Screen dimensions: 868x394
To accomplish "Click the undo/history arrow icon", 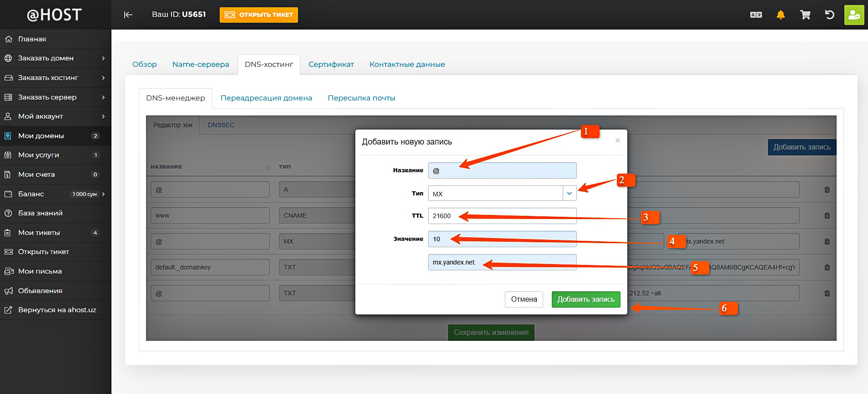I will pos(829,15).
